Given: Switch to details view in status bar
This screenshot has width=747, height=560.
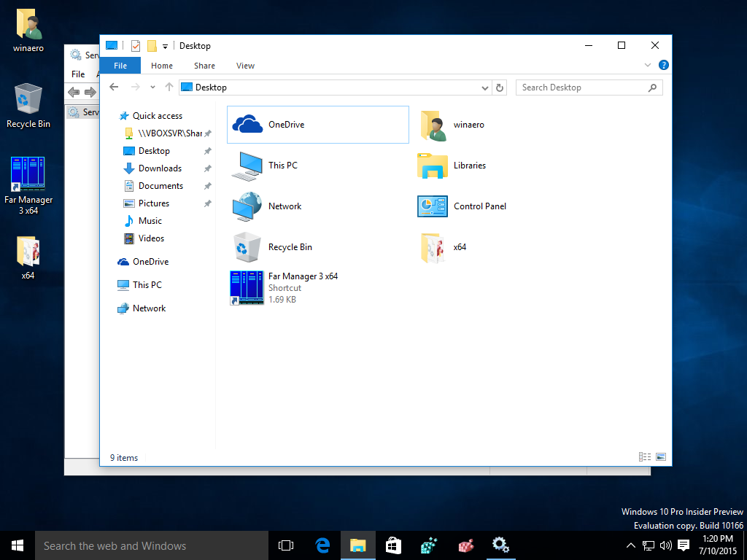Looking at the screenshot, I should (645, 456).
